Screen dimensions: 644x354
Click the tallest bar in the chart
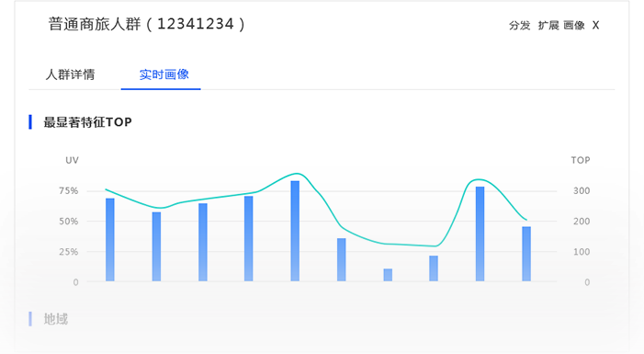point(295,231)
